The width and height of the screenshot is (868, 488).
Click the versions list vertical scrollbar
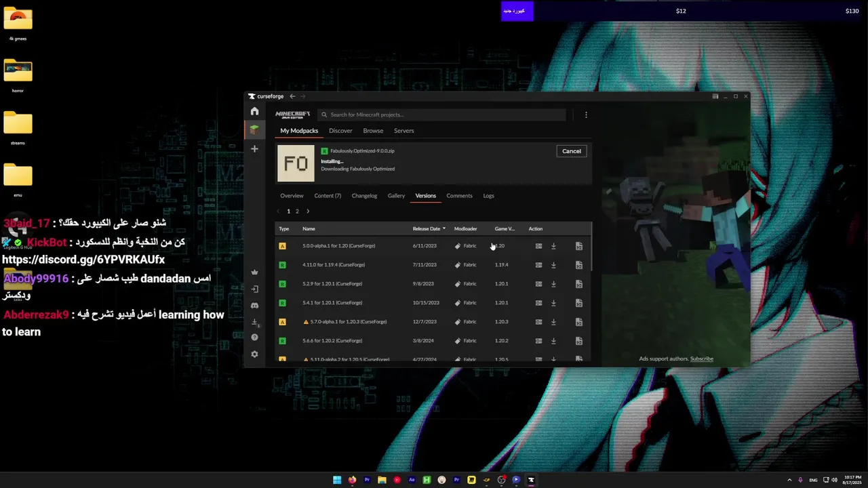591,247
